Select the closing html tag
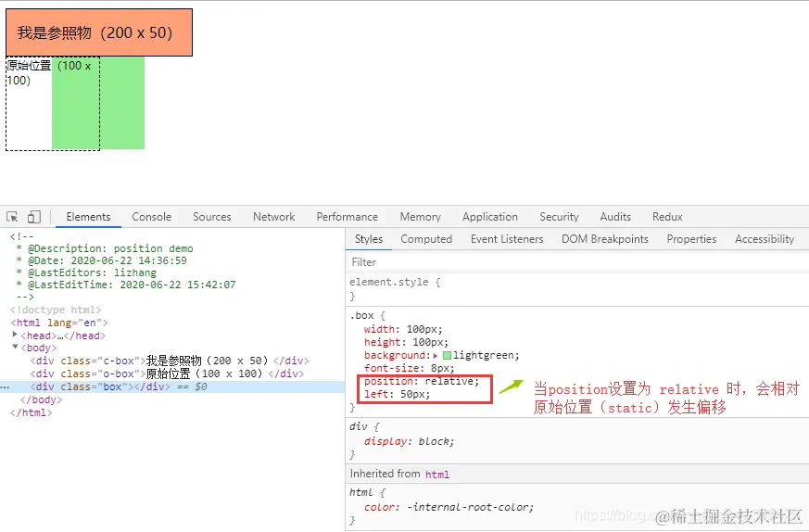Image resolution: width=809 pixels, height=532 pixels. coord(31,412)
